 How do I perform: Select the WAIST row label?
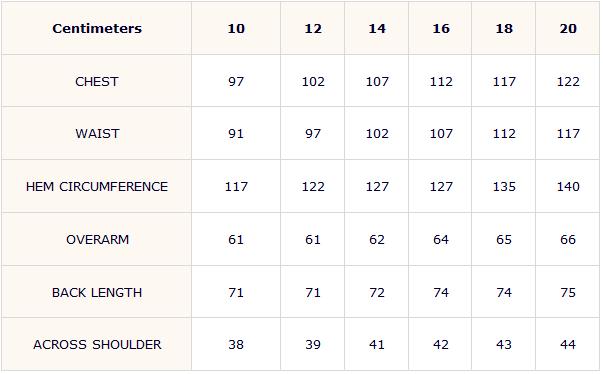(97, 134)
